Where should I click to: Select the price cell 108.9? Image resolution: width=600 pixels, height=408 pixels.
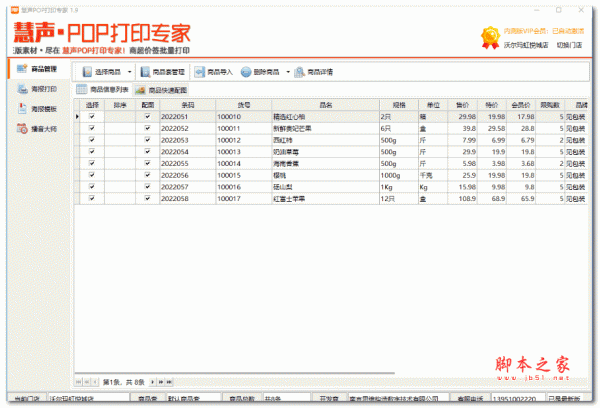click(x=462, y=199)
